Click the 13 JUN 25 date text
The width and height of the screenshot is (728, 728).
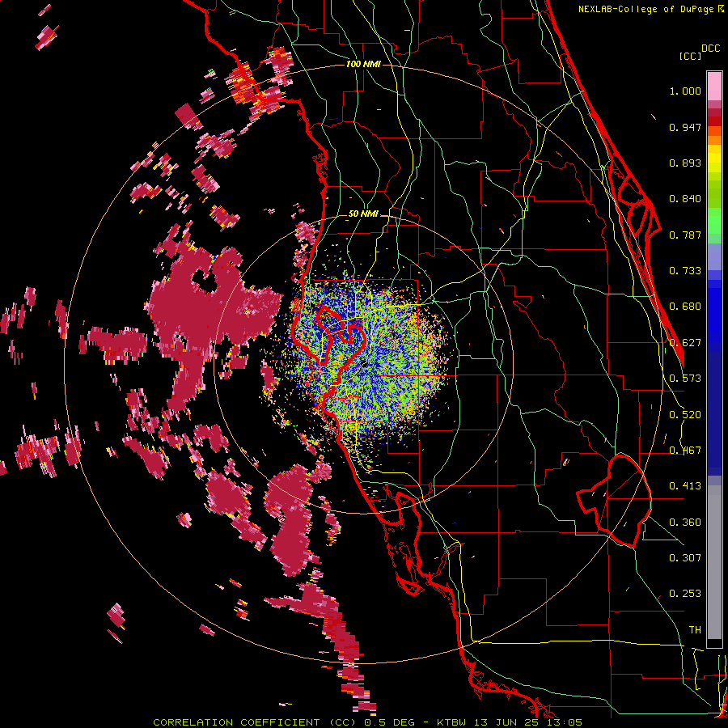(507, 722)
